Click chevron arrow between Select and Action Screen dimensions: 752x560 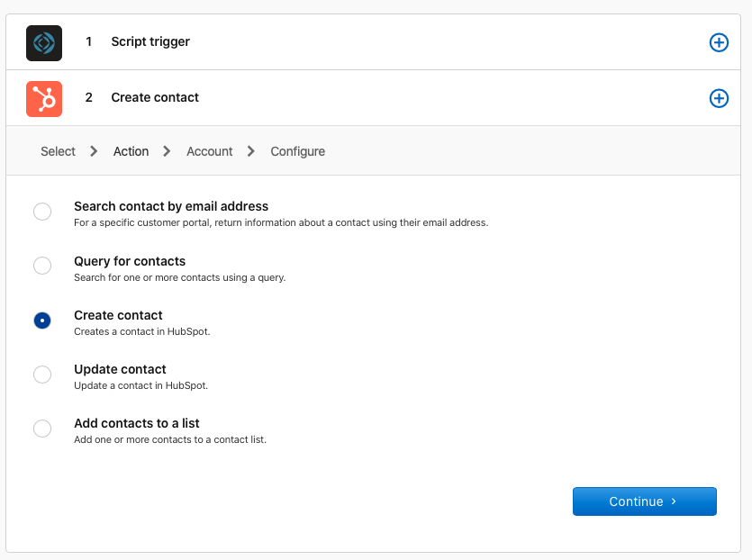(94, 151)
